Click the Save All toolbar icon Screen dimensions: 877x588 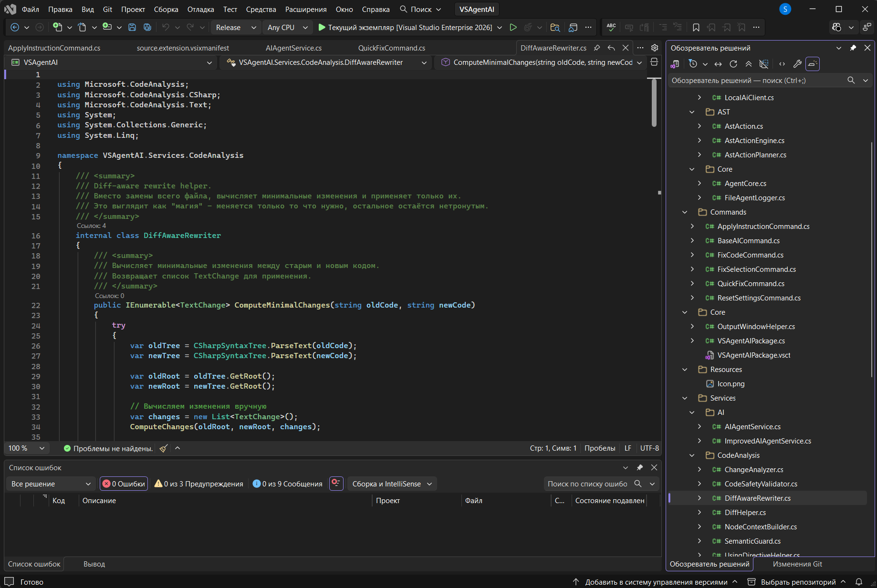(x=147, y=28)
